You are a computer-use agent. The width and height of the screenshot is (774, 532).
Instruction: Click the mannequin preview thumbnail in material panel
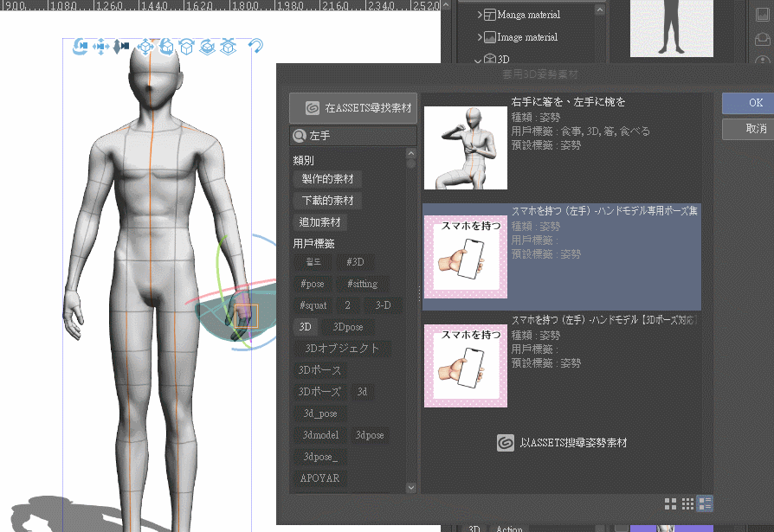[671, 28]
